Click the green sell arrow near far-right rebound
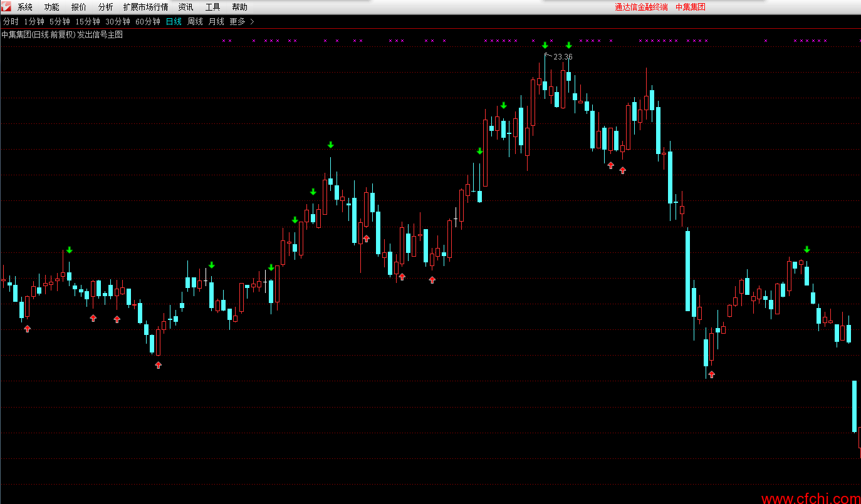 [x=806, y=249]
